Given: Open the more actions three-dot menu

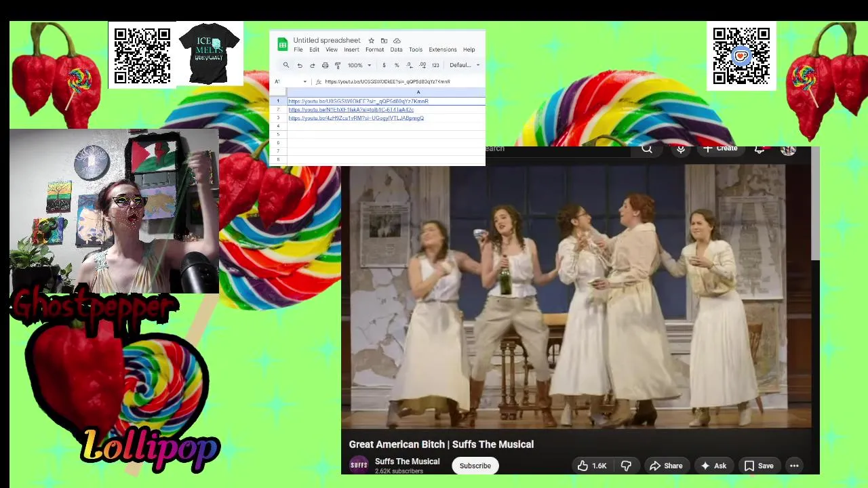Looking at the screenshot, I should (794, 466).
